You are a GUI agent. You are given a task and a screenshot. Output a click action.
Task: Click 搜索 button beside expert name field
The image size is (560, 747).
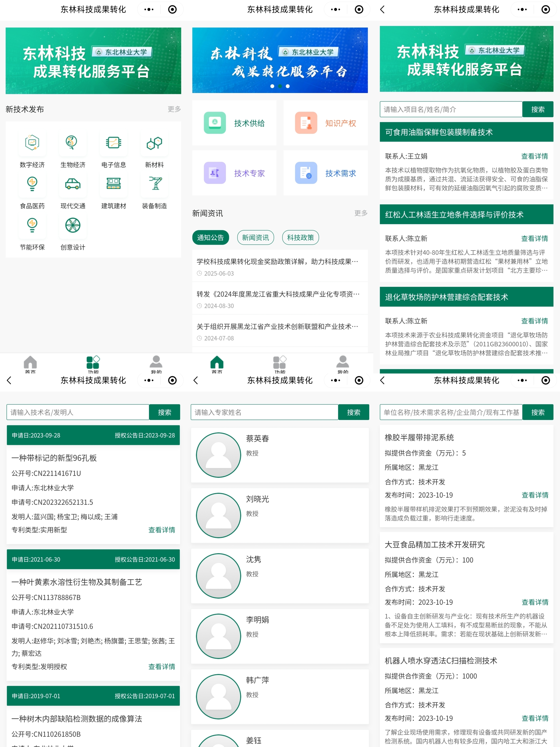(x=353, y=412)
